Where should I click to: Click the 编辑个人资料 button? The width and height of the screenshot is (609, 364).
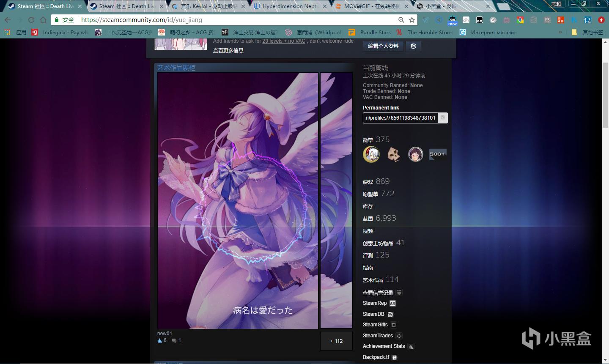(x=383, y=46)
